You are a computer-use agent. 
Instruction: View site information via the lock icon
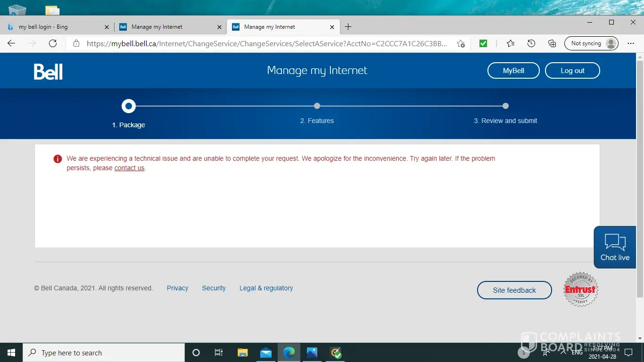76,43
